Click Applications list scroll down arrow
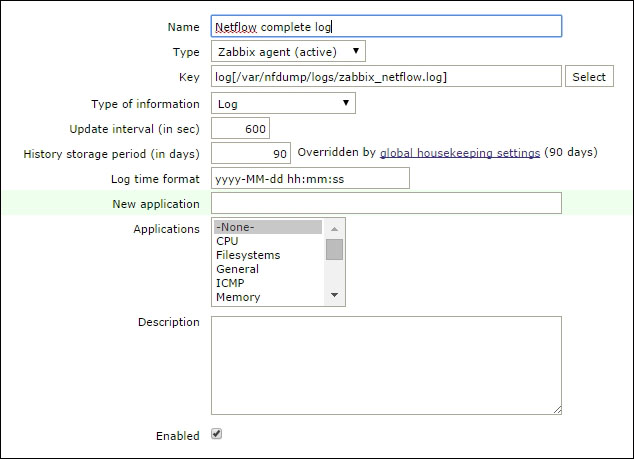 pos(335,296)
